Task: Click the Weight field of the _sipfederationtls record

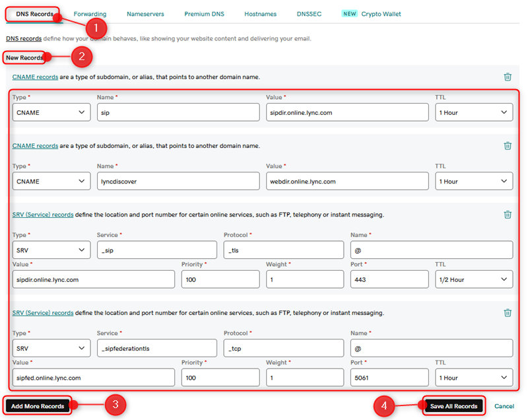Action: (x=305, y=378)
